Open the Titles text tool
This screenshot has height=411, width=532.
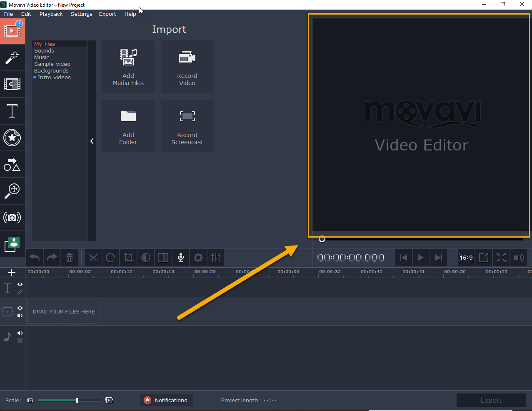12,111
